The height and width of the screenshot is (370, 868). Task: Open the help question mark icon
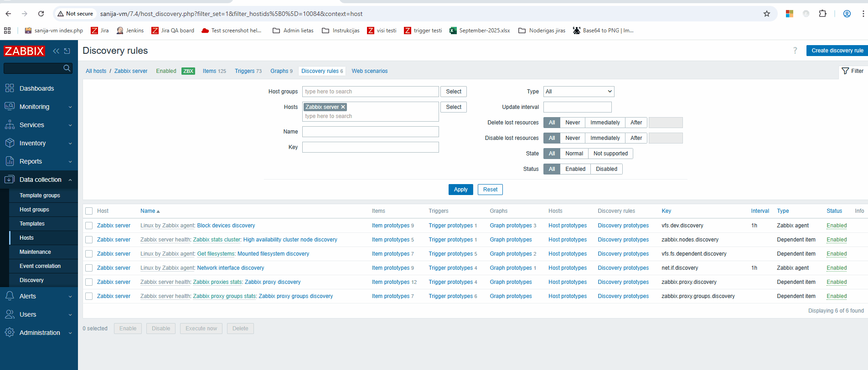[x=795, y=51]
